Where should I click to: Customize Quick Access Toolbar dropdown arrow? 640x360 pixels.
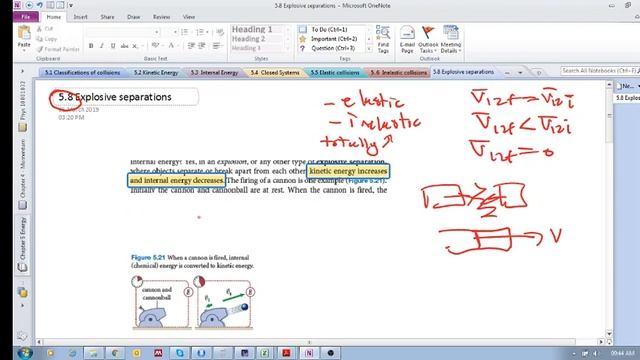[x=71, y=5]
